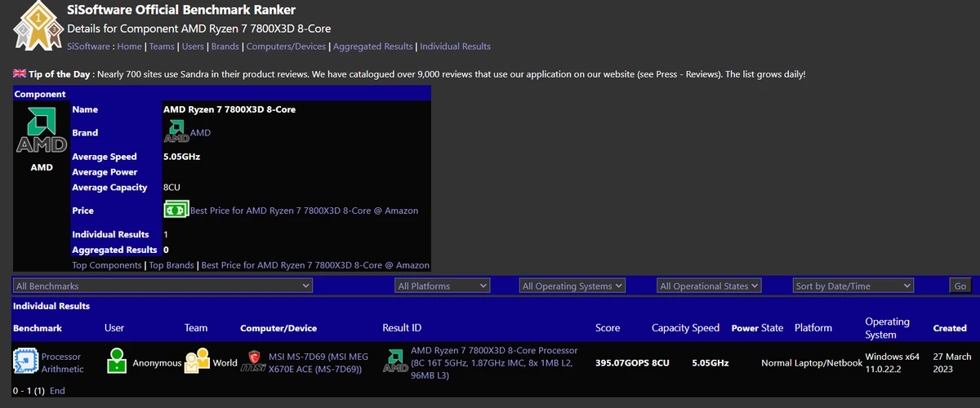The width and height of the screenshot is (980, 408).
Task: Click the green money price icon
Action: click(x=176, y=210)
